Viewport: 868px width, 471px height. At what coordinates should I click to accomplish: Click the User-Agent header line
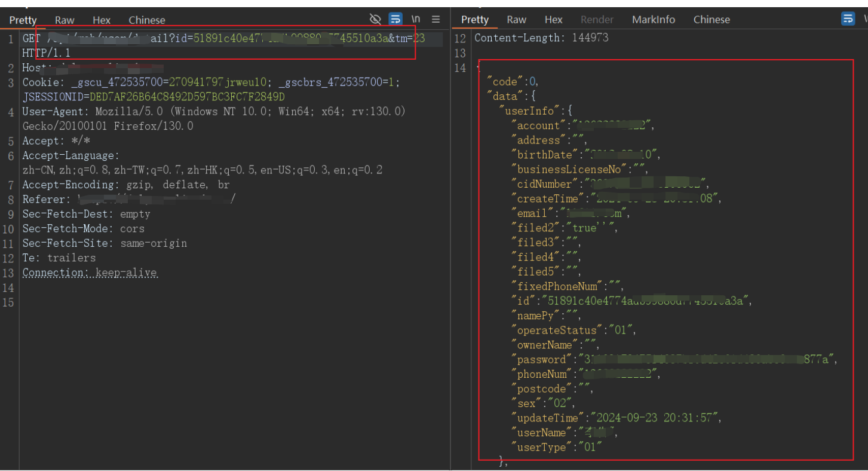pos(214,111)
